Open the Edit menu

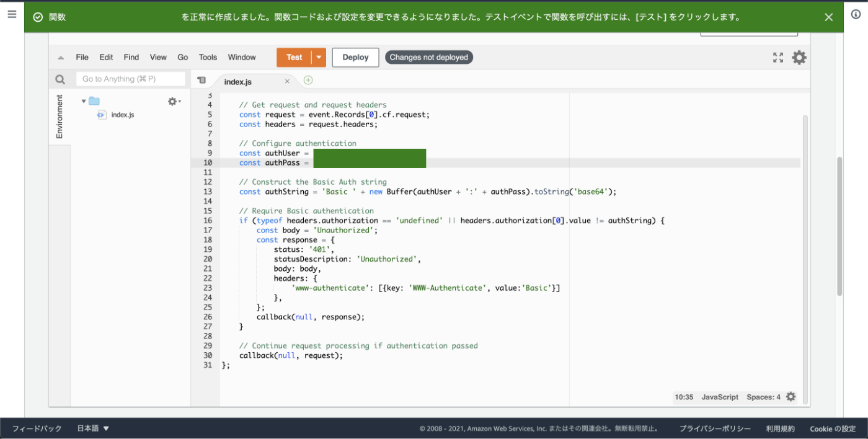(x=106, y=57)
